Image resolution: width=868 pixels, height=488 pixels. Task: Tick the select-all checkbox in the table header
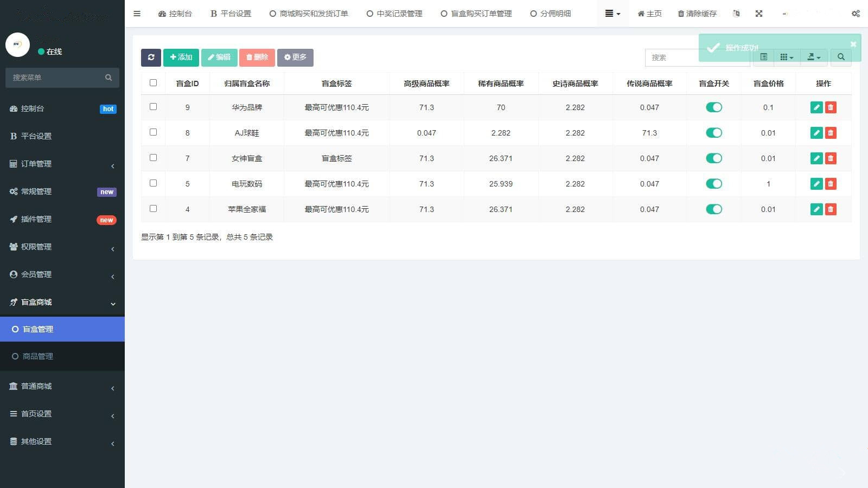[153, 83]
